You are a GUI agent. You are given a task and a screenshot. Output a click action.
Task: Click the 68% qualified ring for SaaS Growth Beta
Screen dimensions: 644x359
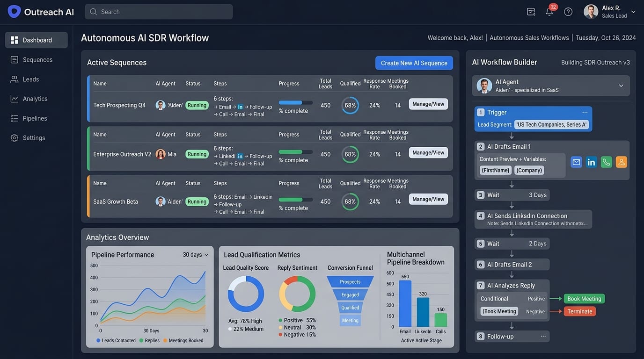click(350, 202)
